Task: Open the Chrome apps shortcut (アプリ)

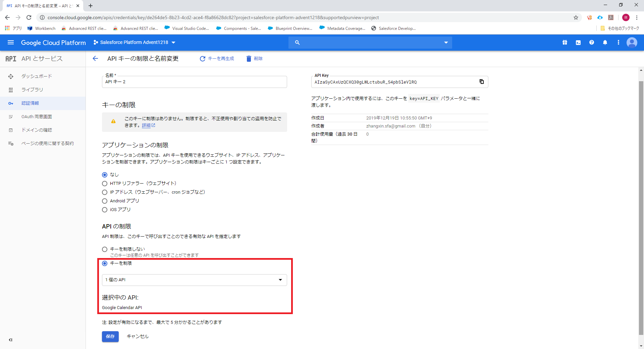Action: [x=13, y=29]
